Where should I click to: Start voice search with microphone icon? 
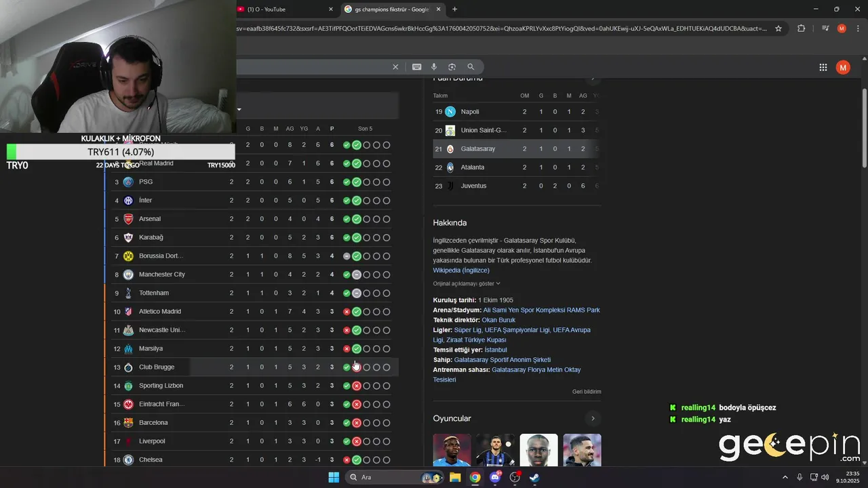click(x=434, y=67)
